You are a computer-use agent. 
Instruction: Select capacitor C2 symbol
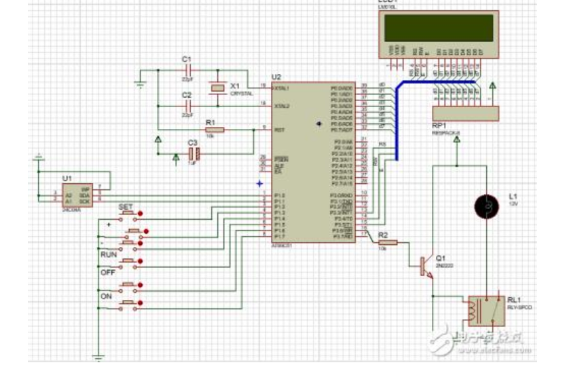pyautogui.click(x=188, y=106)
